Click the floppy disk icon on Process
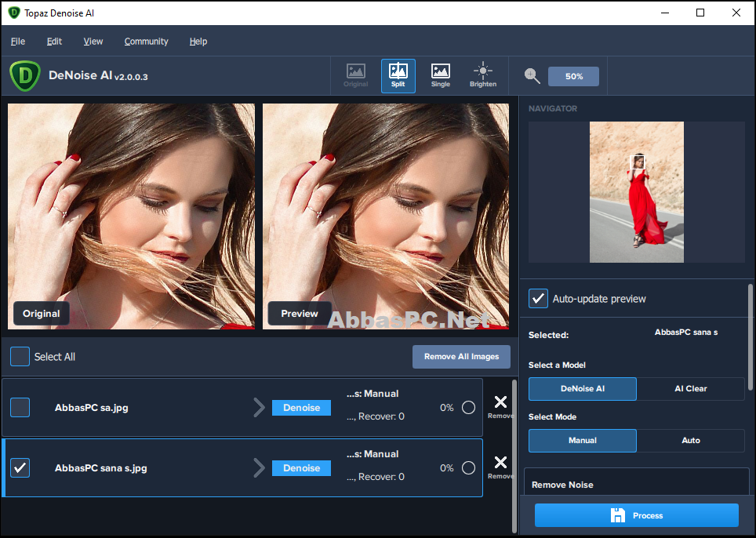 [x=618, y=515]
